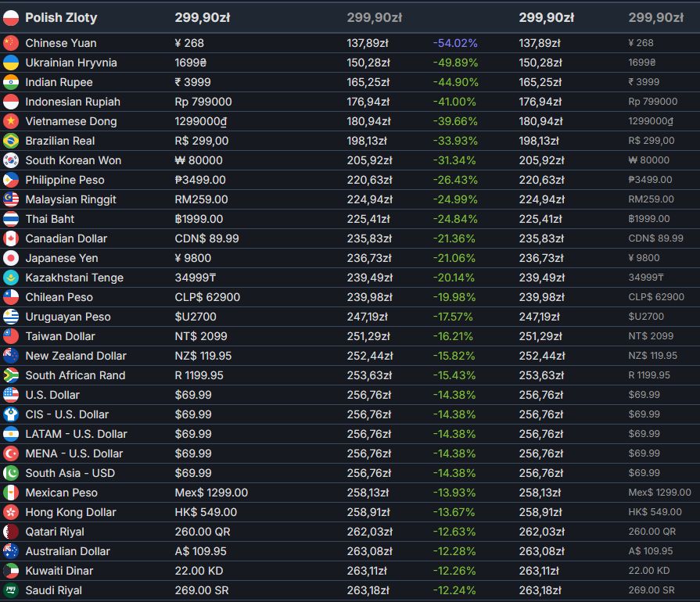Click the MENA - U.S. Dollar flag
700x602 pixels.
(x=11, y=453)
